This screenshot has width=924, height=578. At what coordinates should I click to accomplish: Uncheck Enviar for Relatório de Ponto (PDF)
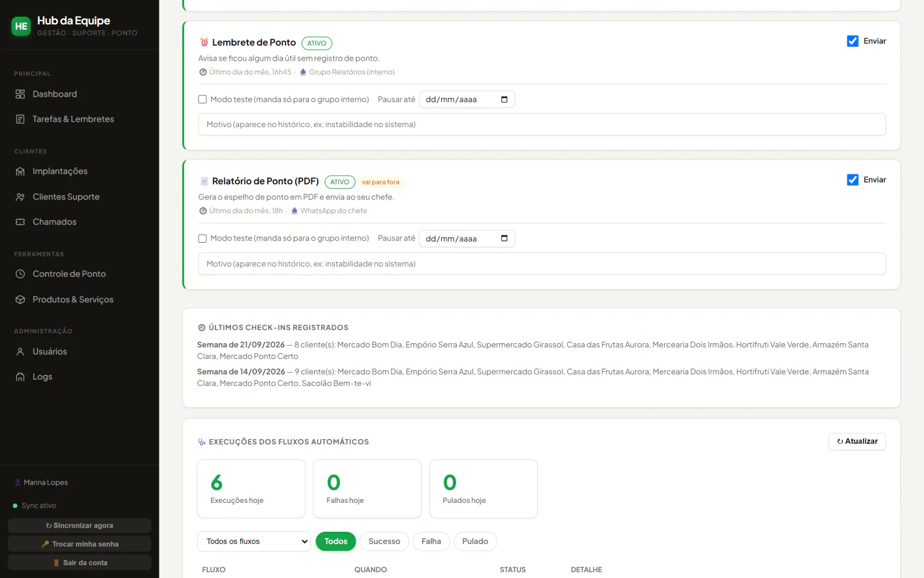pos(852,180)
